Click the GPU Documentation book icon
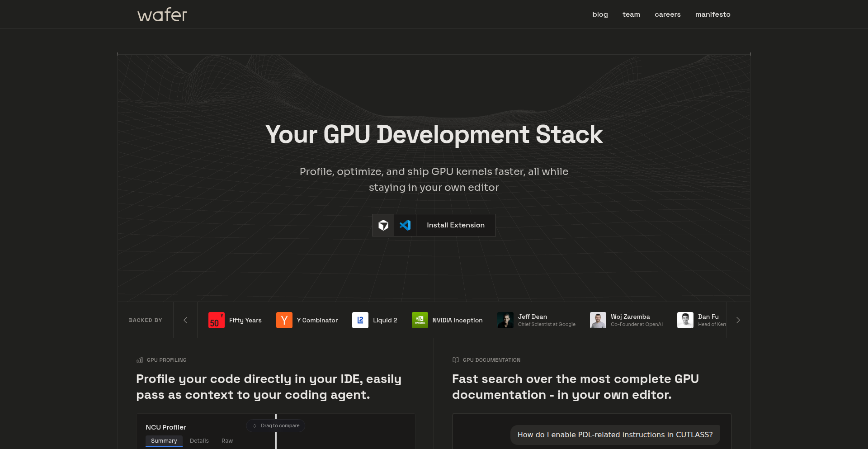This screenshot has height=449, width=868. click(x=455, y=360)
